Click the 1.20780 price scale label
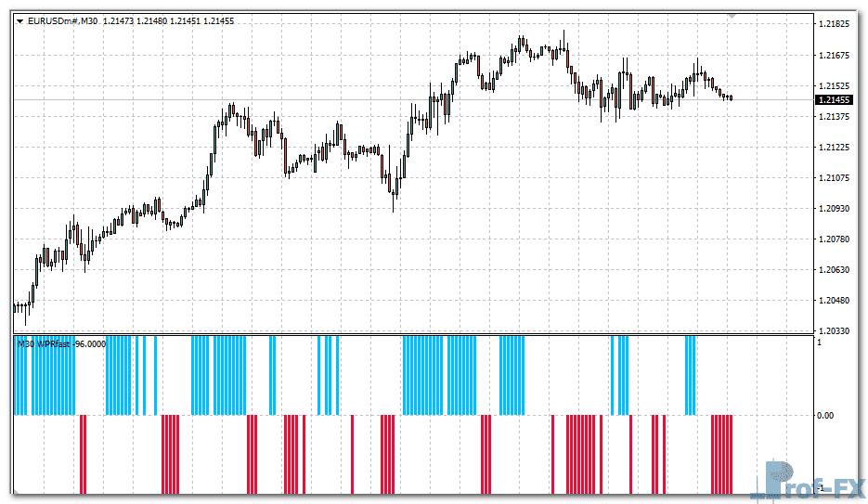Viewport: 868px width, 504px height. [835, 239]
